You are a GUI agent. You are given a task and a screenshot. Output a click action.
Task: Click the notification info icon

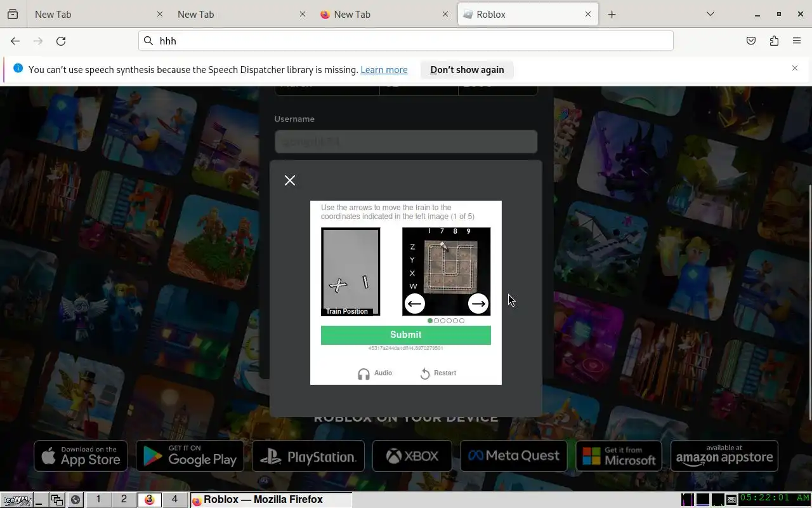point(18,69)
